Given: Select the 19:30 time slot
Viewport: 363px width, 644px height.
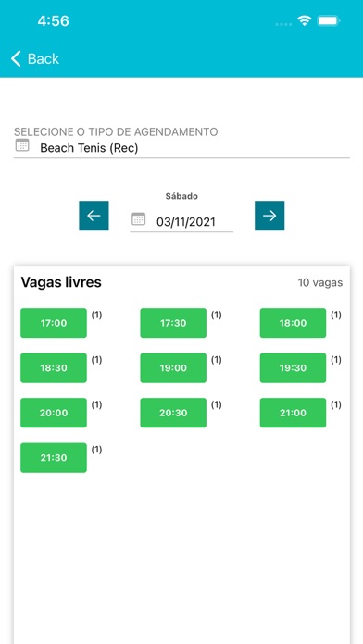Looking at the screenshot, I should click(x=293, y=367).
